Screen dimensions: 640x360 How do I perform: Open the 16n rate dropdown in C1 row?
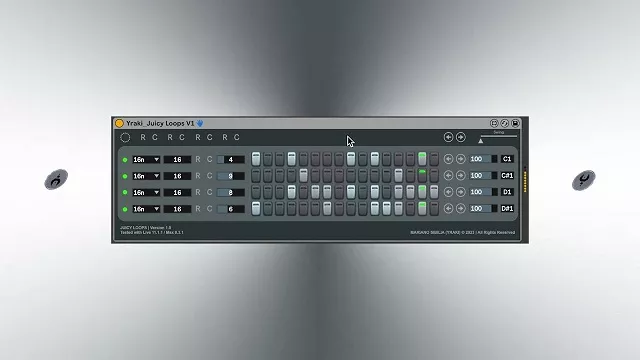point(146,160)
